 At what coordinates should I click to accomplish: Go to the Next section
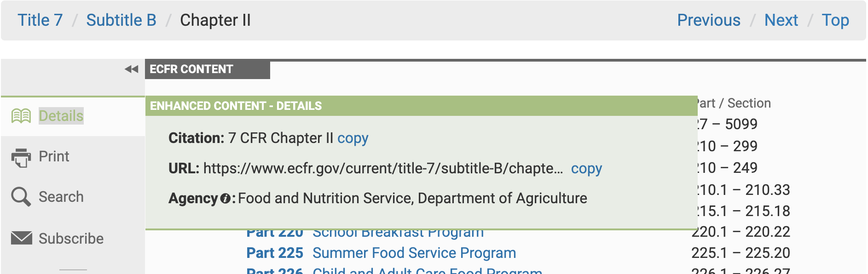pos(781,20)
